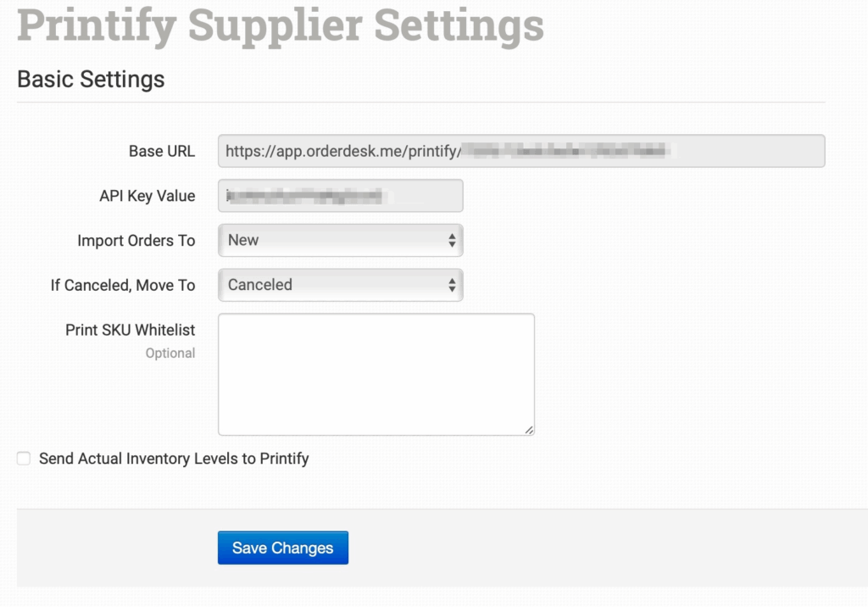Click the arrow icon on the New dropdown
The image size is (868, 607).
click(x=452, y=241)
